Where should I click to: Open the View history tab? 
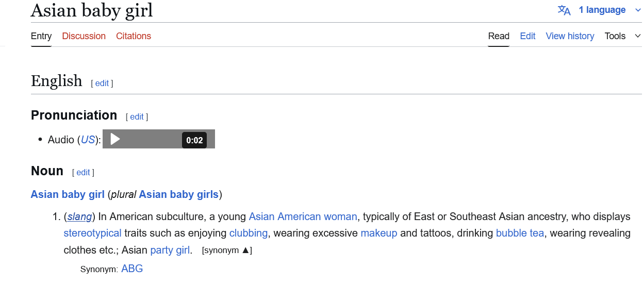[570, 36]
